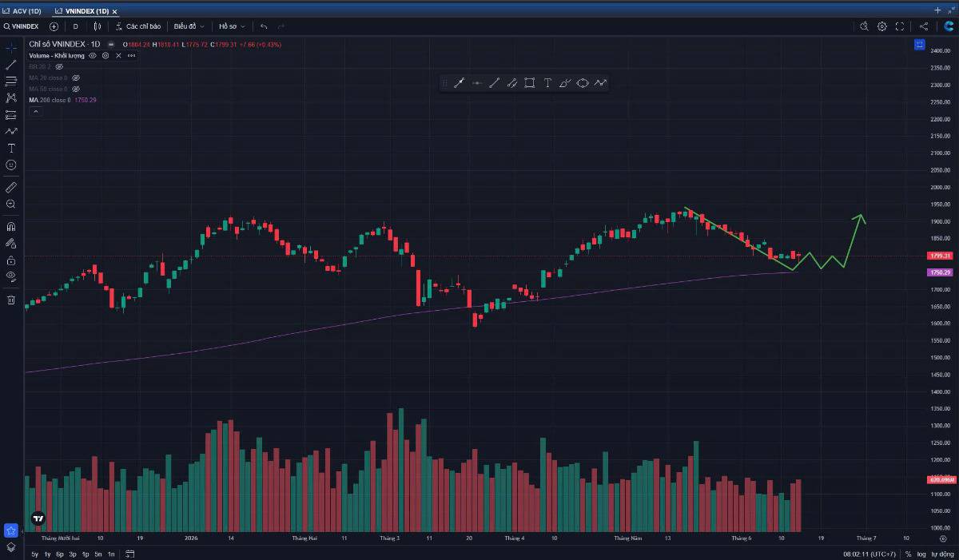Screen dimensions: 959x560
Task: Open the object tree layers icon
Action: (x=11, y=547)
